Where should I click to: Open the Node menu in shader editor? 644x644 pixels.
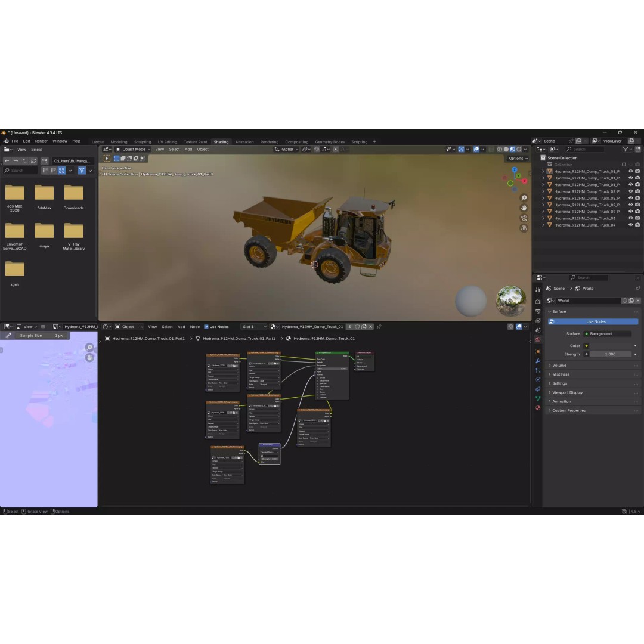click(194, 327)
